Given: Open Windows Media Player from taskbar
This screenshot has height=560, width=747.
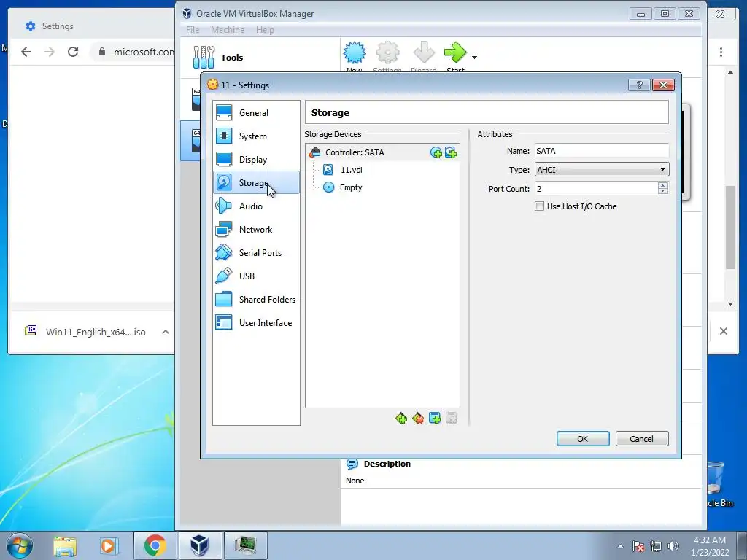Looking at the screenshot, I should (109, 545).
